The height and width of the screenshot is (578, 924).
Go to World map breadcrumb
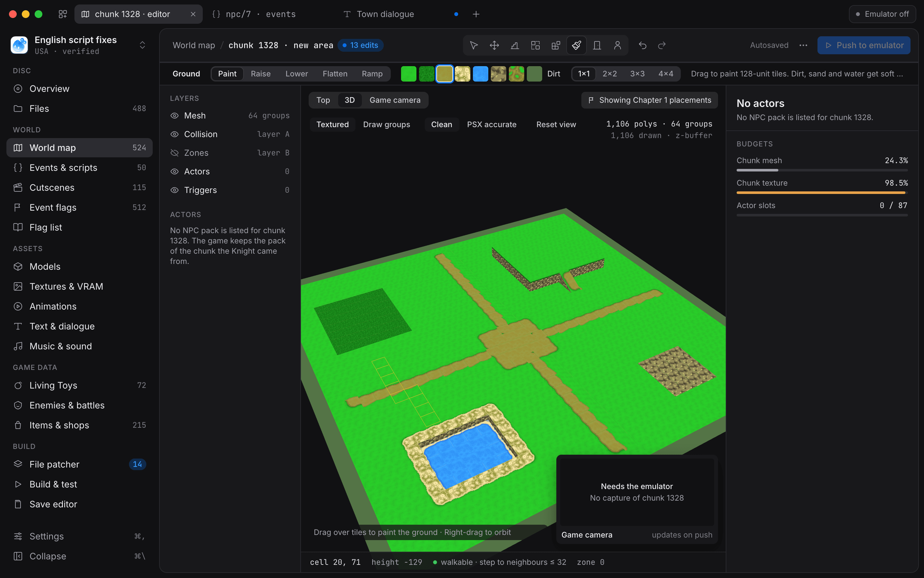click(193, 45)
